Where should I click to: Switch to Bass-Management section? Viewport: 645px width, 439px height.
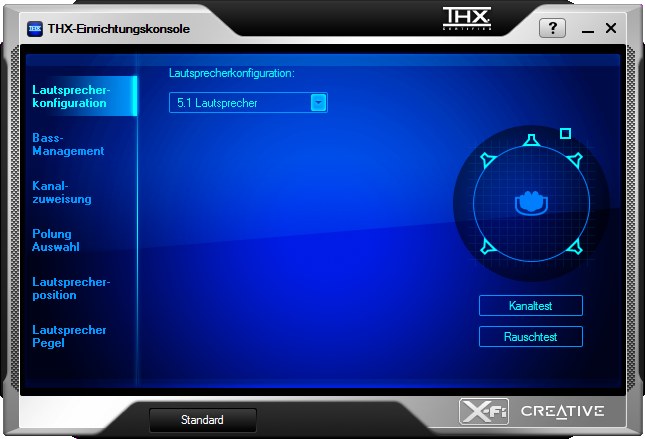tap(68, 144)
